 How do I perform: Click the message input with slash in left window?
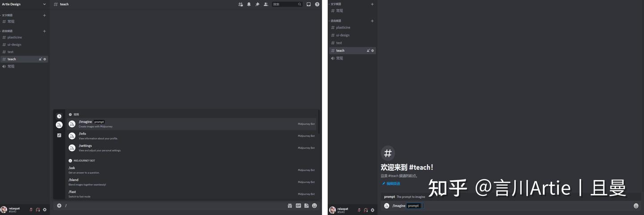coord(174,206)
